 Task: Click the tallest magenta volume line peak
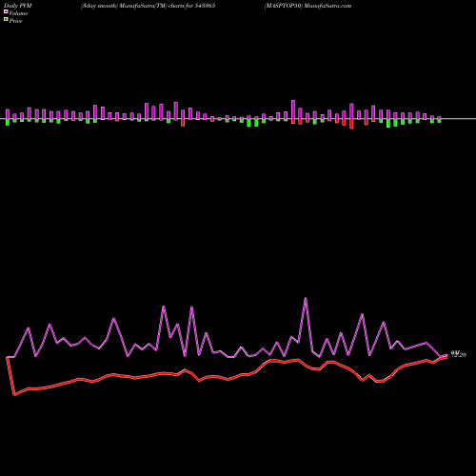point(306,298)
